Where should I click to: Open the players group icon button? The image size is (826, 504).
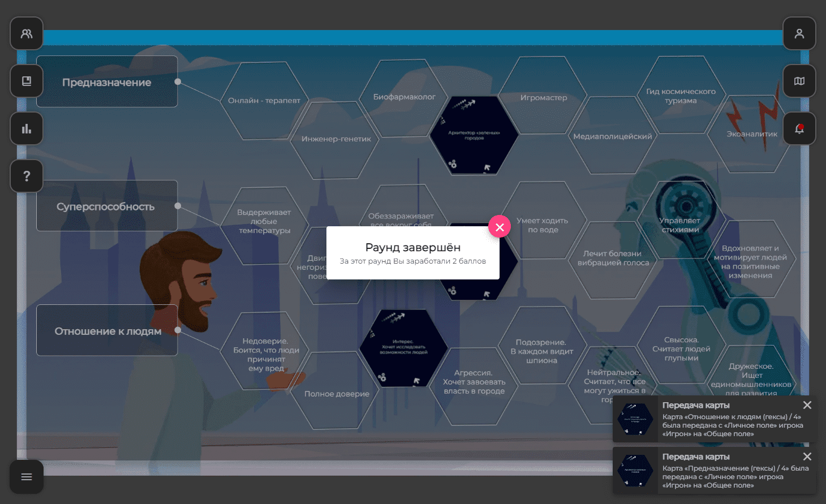pyautogui.click(x=27, y=33)
